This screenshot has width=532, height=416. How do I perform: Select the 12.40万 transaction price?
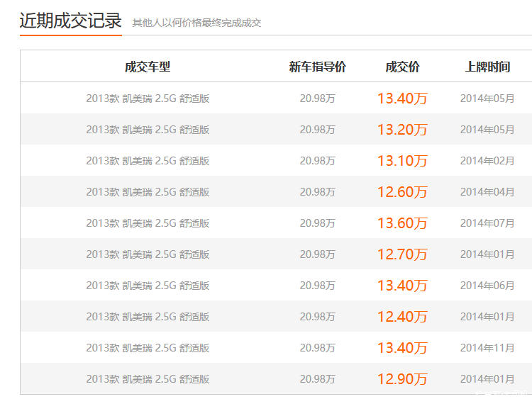pyautogui.click(x=402, y=317)
